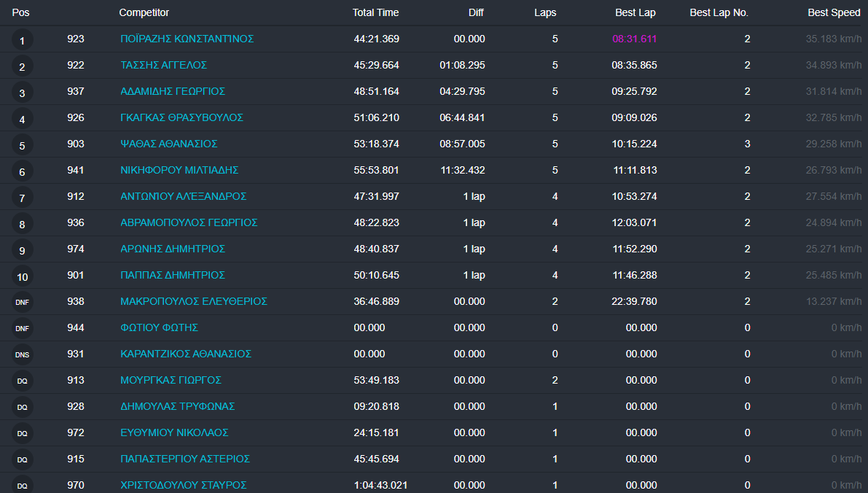Click the highlighted best lap 08:31.611
This screenshot has height=493, width=868.
[x=634, y=39]
